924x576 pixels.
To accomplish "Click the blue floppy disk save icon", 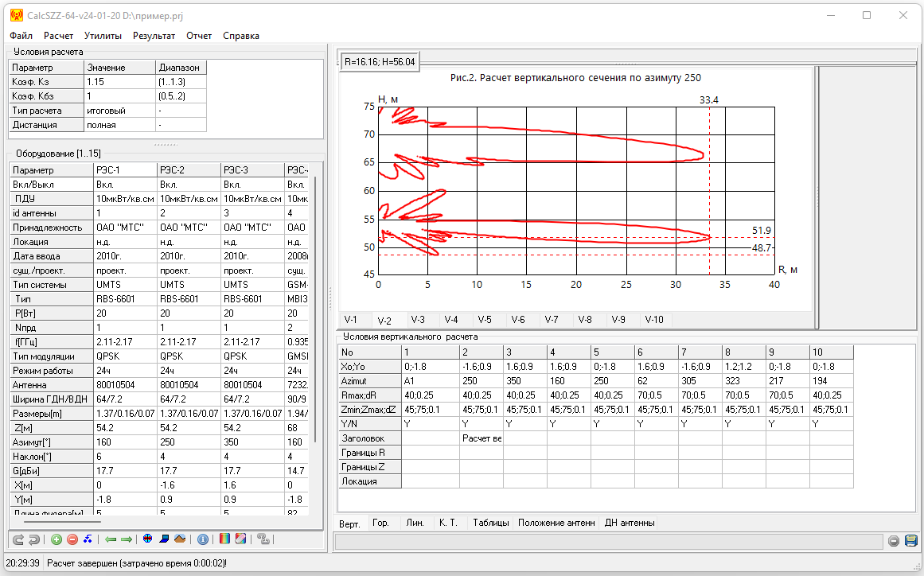I will 911,541.
